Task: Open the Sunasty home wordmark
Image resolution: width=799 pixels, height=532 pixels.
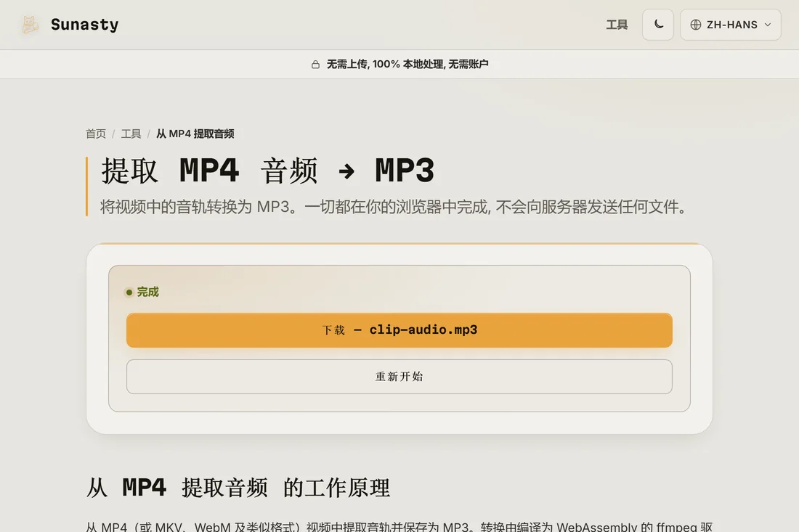Action: [84, 25]
